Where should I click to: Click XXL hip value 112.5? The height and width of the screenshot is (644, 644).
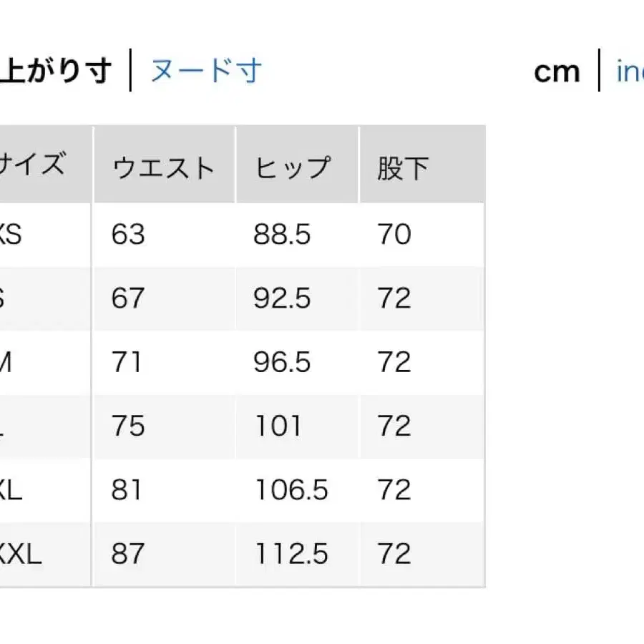[288, 553]
